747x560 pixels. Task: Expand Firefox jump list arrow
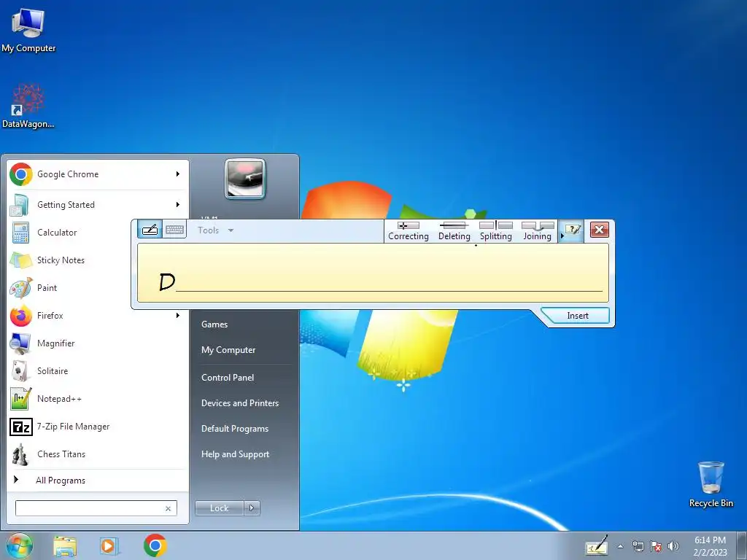[x=178, y=315]
